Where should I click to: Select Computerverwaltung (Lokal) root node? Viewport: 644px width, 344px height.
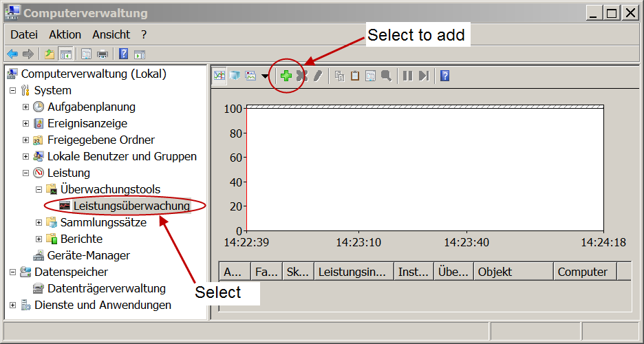(x=94, y=74)
